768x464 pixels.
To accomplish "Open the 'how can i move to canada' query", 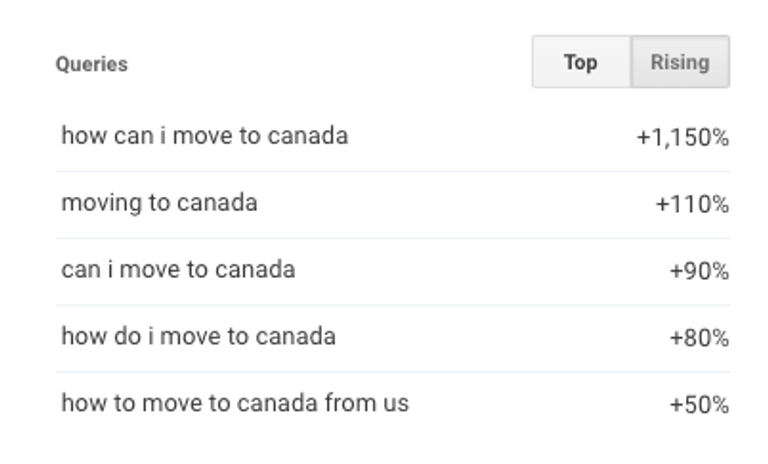I will click(x=205, y=136).
